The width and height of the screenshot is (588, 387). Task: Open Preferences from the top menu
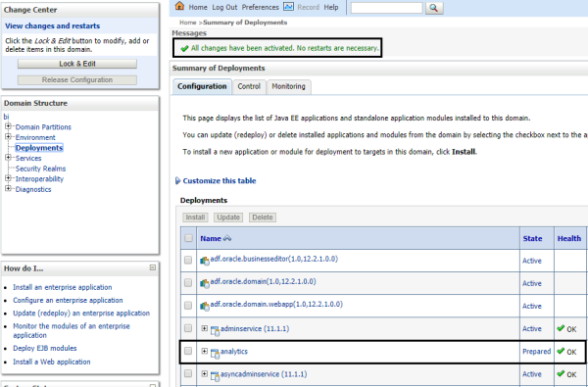[x=261, y=7]
